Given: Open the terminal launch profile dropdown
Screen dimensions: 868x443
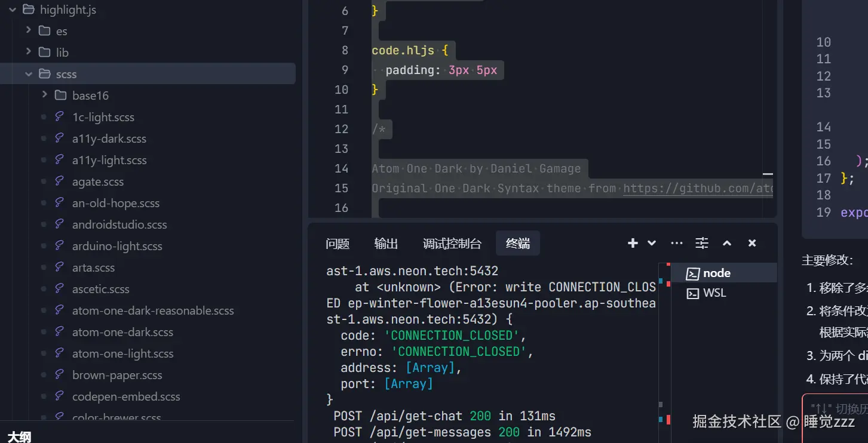Looking at the screenshot, I should [x=652, y=243].
